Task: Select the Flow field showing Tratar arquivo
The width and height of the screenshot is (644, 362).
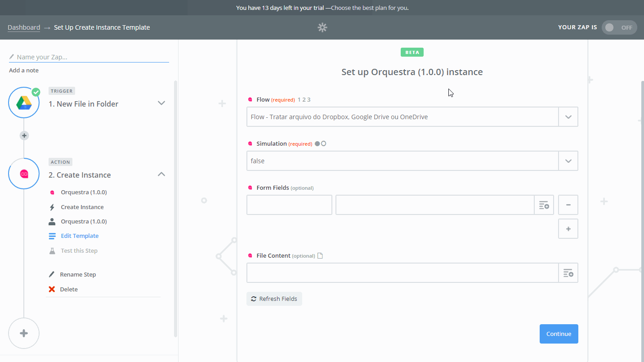Action: tap(402, 117)
